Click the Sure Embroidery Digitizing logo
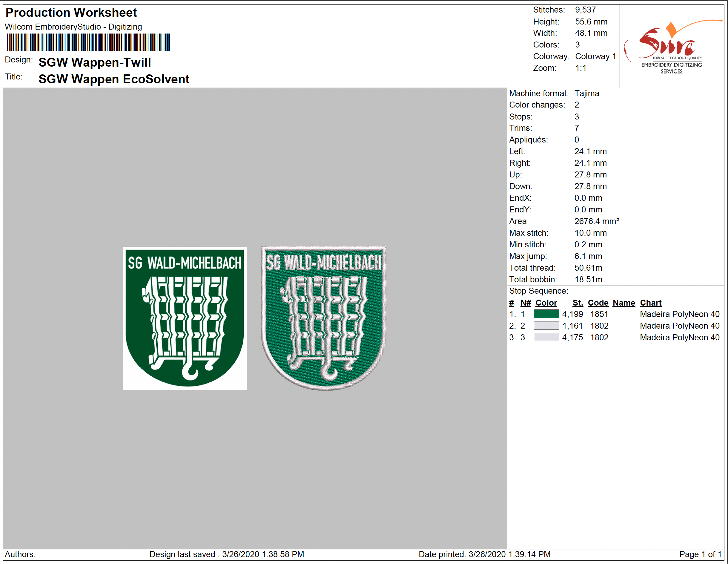Screen dimensions: 728x564 tap(671, 47)
